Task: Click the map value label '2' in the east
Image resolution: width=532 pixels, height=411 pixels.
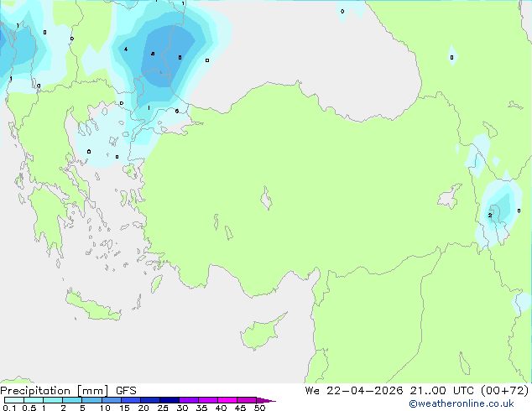Action: pyautogui.click(x=489, y=216)
